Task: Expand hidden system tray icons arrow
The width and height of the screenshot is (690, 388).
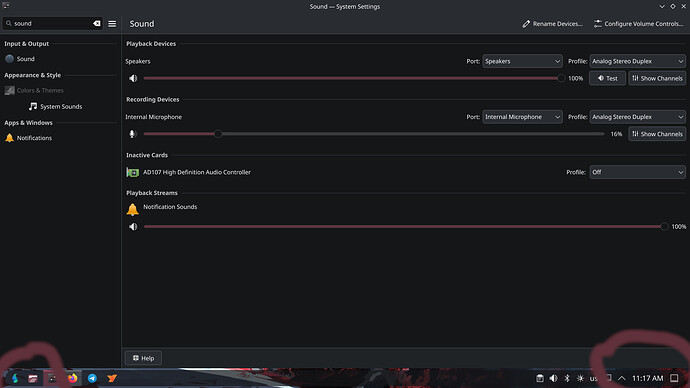Action: tap(622, 378)
